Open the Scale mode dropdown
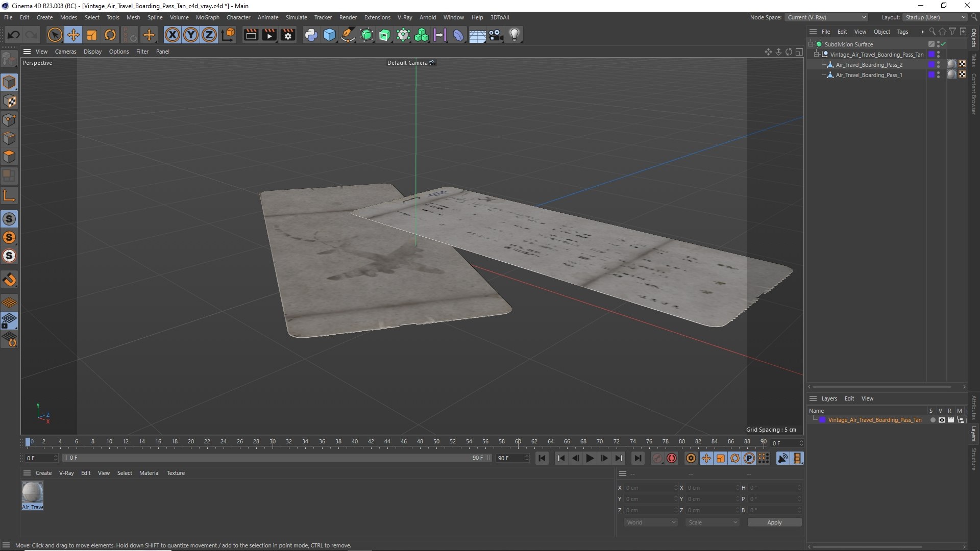This screenshot has height=551, width=980. point(713,522)
